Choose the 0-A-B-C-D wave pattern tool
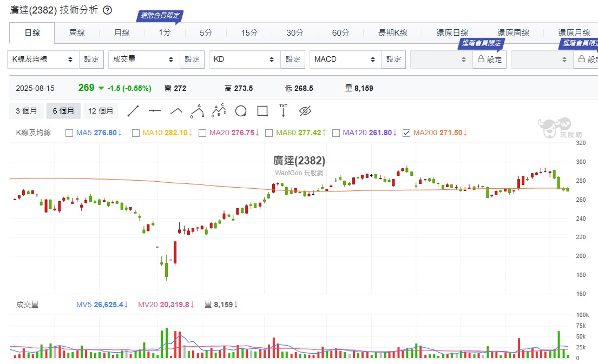This screenshot has width=598, height=364. (219, 111)
